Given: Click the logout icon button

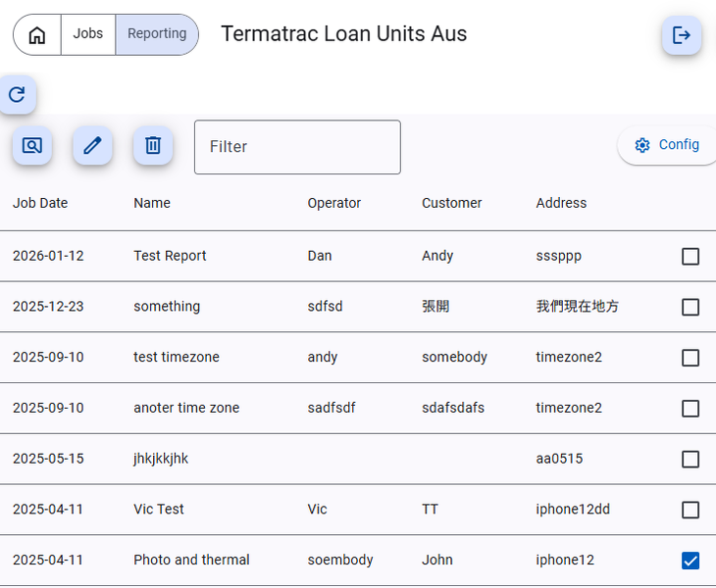Looking at the screenshot, I should pos(682,35).
